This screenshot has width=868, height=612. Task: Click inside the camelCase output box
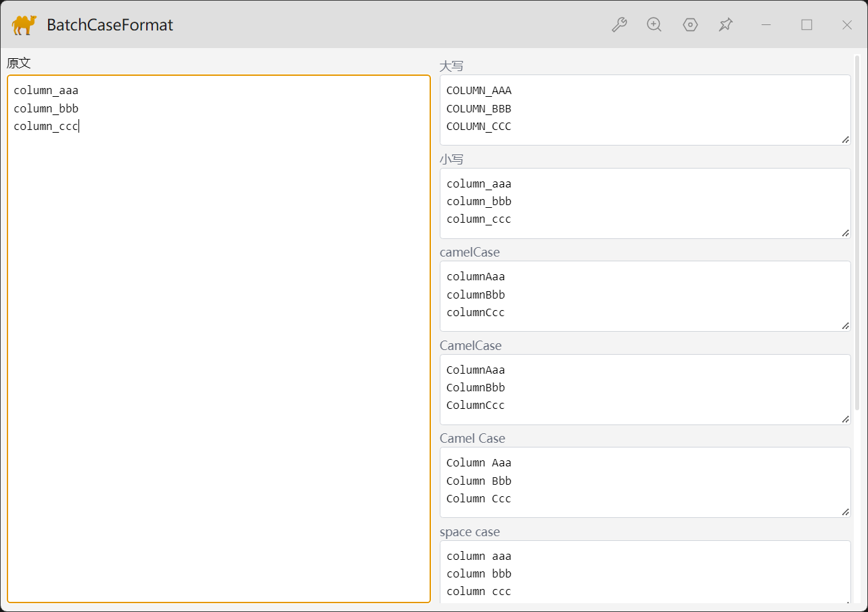click(645, 296)
